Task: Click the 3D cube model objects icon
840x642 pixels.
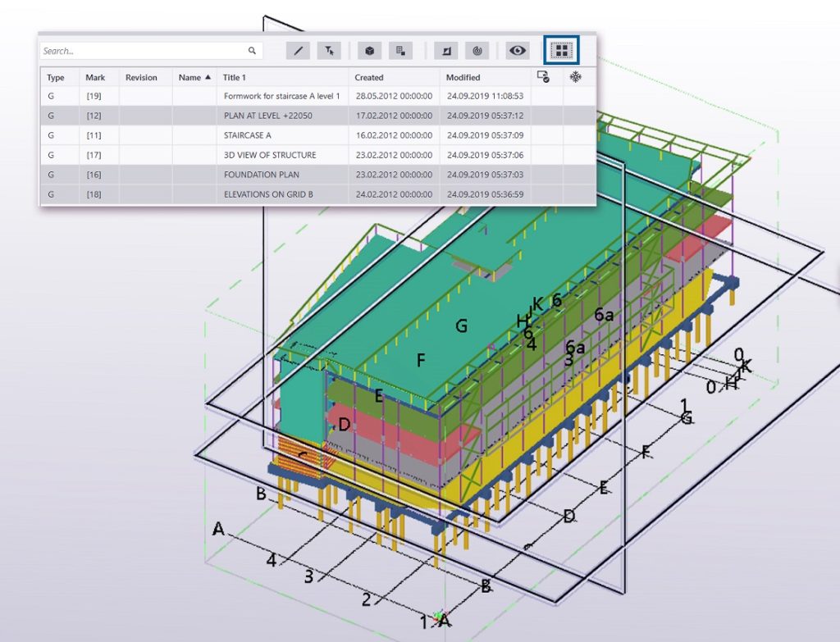Action: pos(369,51)
